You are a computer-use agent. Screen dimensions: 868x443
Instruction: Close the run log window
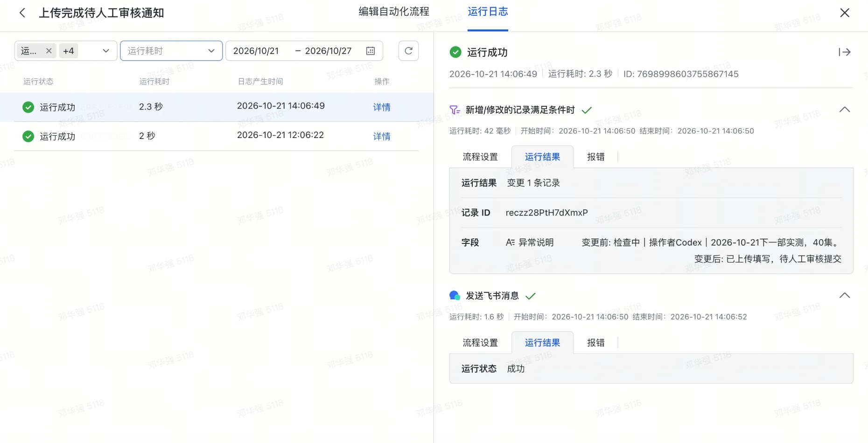(845, 13)
